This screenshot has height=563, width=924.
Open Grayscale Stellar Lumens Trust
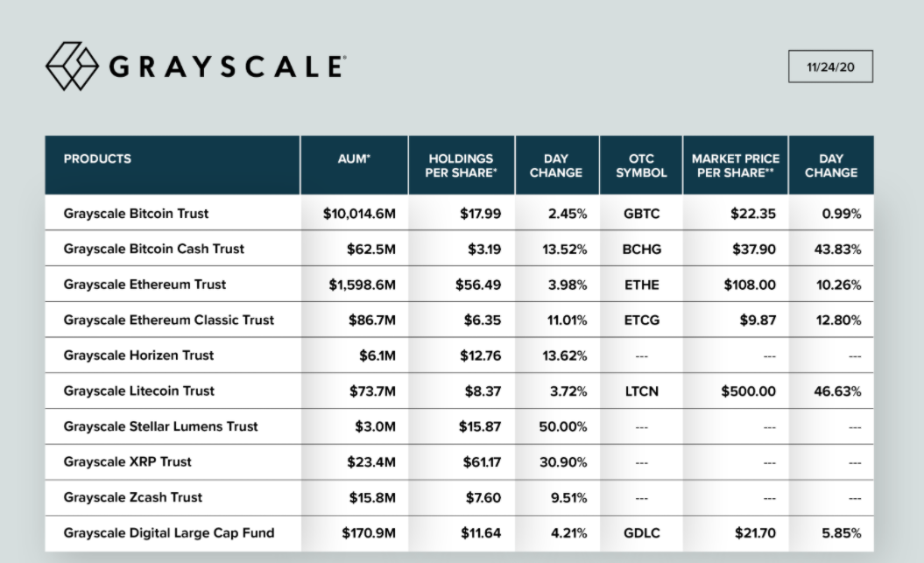point(161,426)
